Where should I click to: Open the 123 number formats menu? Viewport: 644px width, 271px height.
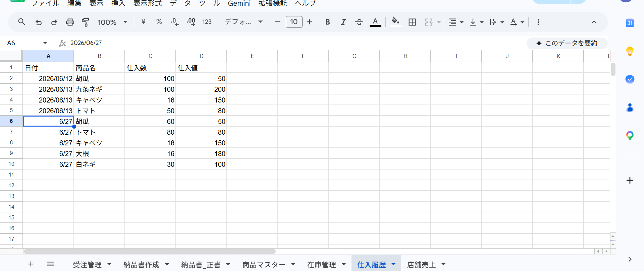click(x=207, y=22)
